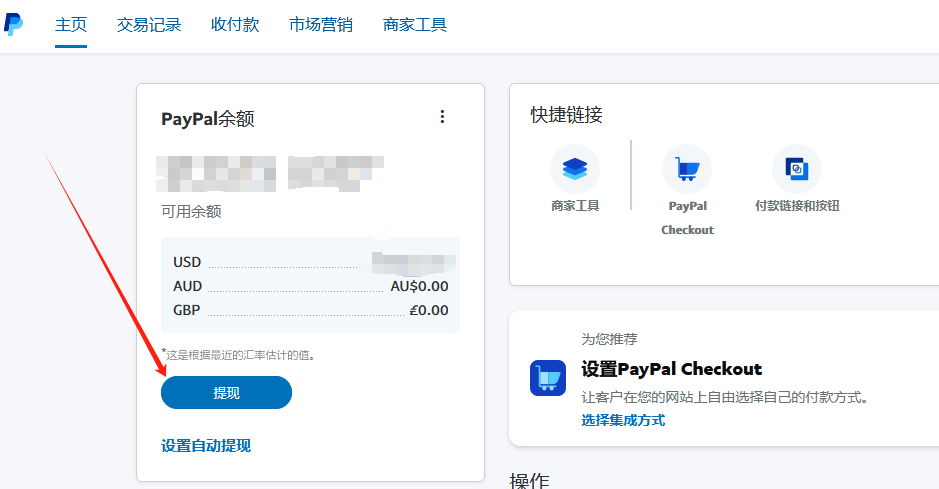Screen dimensions: 939x489
Task: Switch to the 收付款 tab
Action: click(x=235, y=25)
